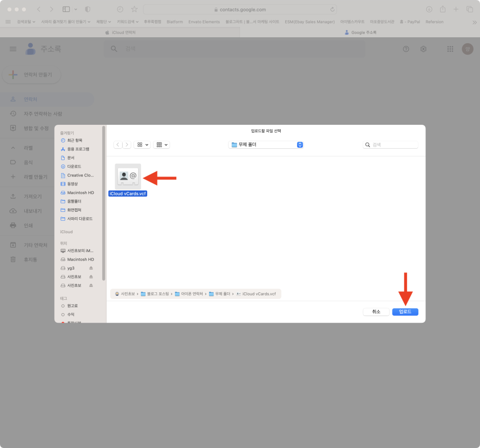Click the file dialog search field
Screen dimensions: 480x448
[x=390, y=145]
